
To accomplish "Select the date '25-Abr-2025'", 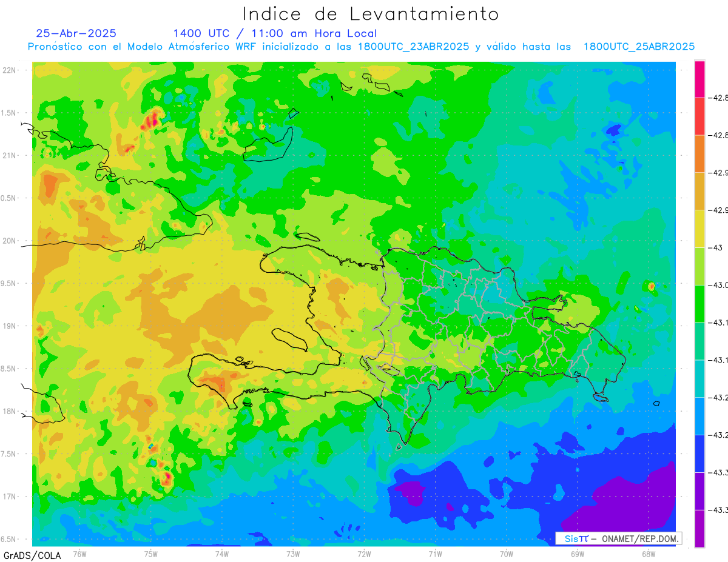I will [x=76, y=33].
